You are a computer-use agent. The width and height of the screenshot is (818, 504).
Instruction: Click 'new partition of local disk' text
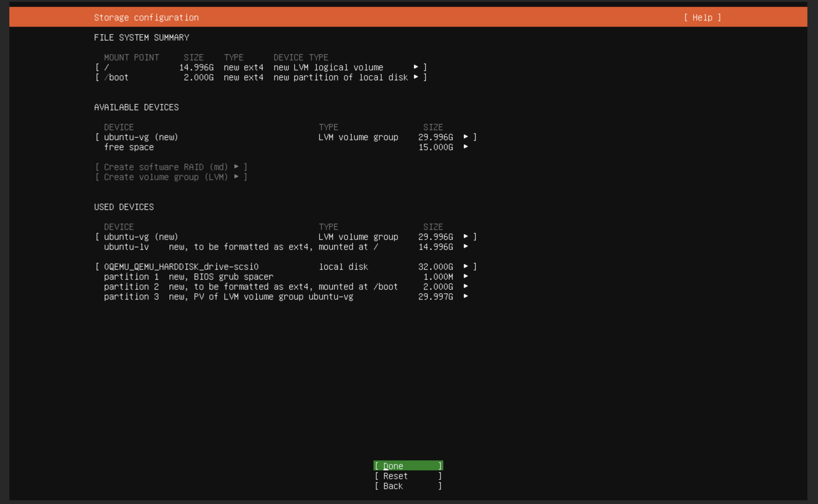coord(341,77)
